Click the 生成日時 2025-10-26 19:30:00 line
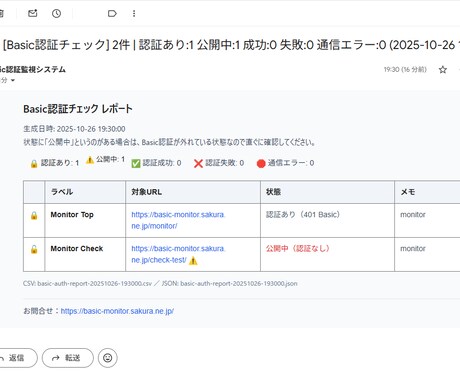 tap(74, 129)
